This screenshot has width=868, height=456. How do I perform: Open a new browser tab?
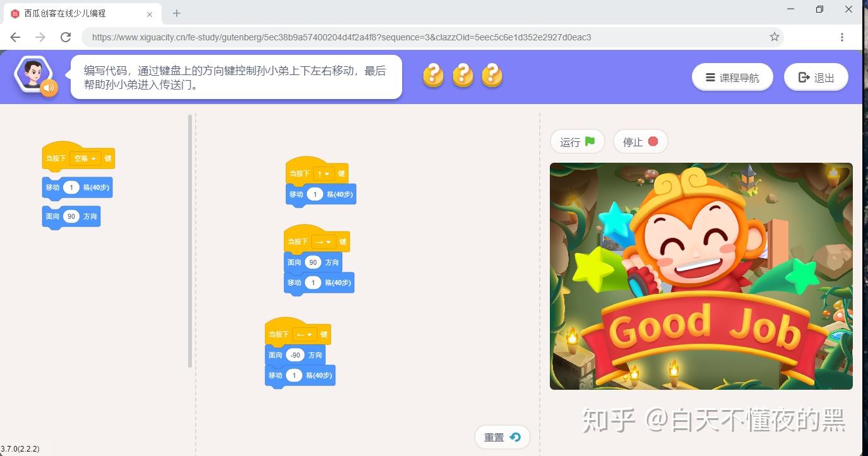click(177, 13)
